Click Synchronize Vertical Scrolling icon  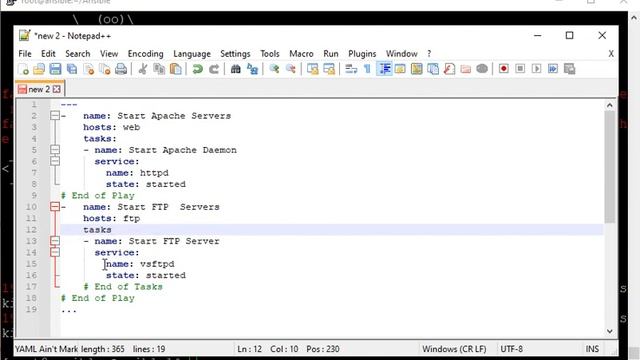tap(313, 69)
